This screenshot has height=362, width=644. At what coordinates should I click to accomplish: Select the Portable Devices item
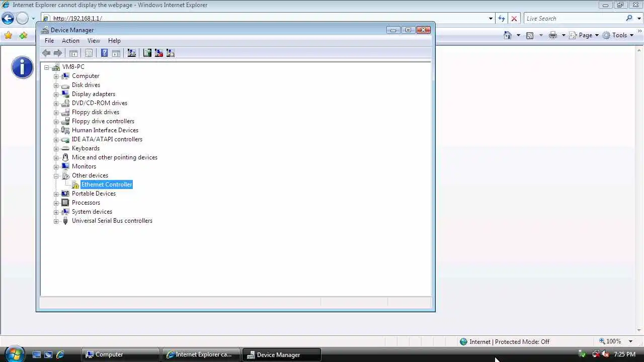(94, 194)
